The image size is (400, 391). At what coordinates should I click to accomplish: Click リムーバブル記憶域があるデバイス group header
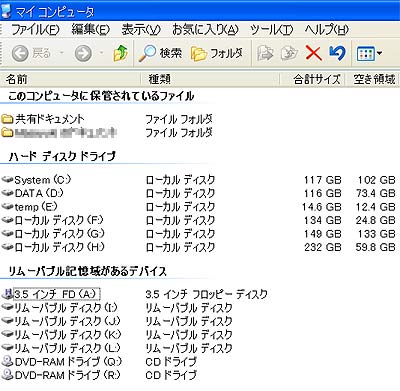point(87,271)
